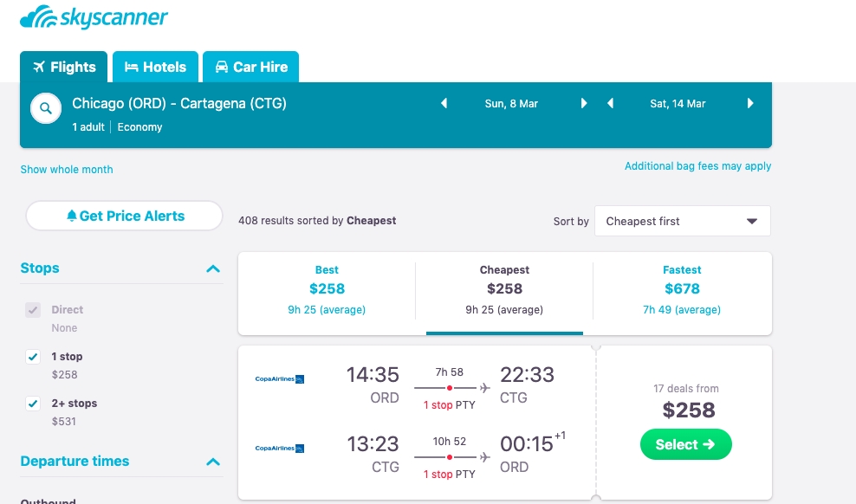856x504 pixels.
Task: Click the magnifying glass search icon
Action: (x=45, y=108)
